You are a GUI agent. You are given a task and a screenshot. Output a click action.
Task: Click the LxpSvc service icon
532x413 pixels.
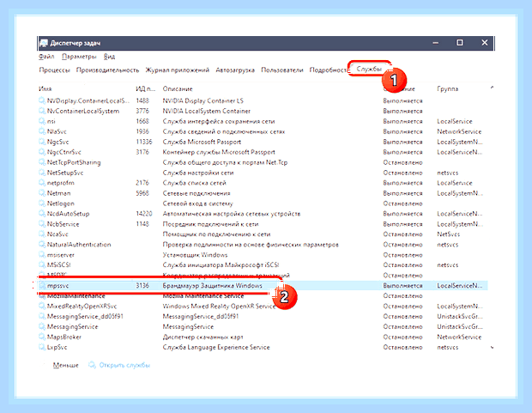(x=42, y=347)
